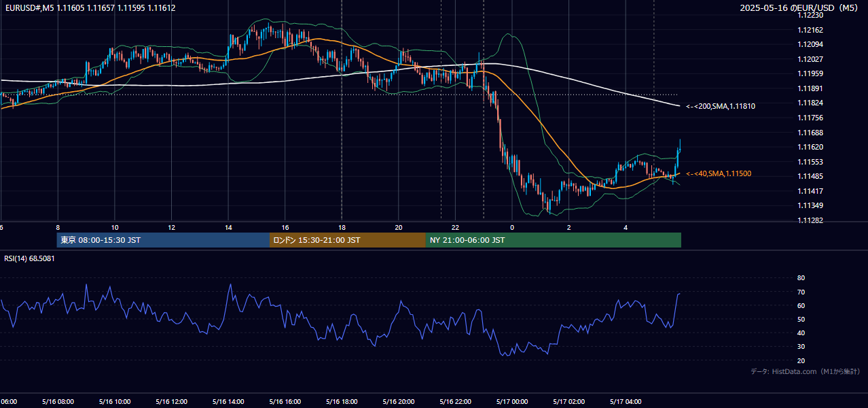This screenshot has height=408, width=868.
Task: Click the RSI scale value 70
Action: (801, 292)
